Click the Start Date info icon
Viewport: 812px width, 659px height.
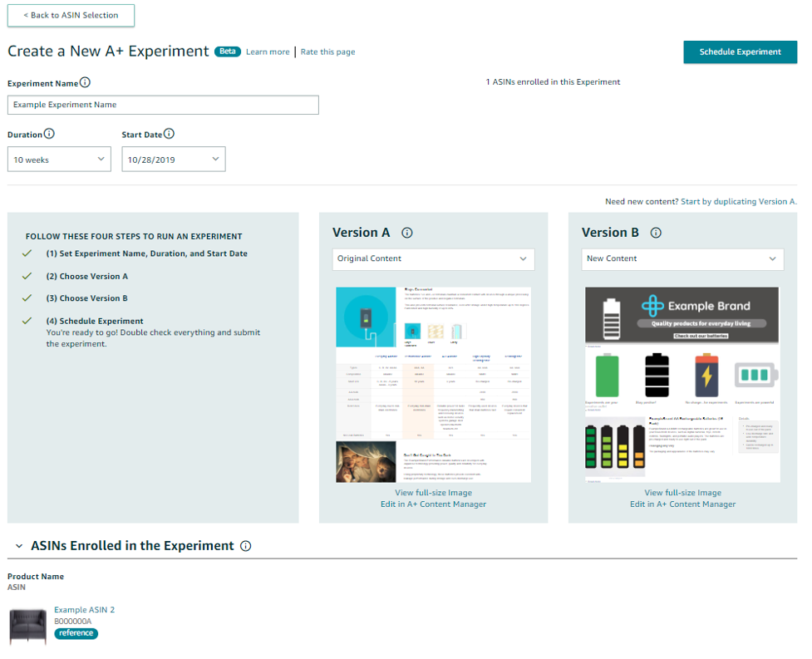(x=169, y=134)
